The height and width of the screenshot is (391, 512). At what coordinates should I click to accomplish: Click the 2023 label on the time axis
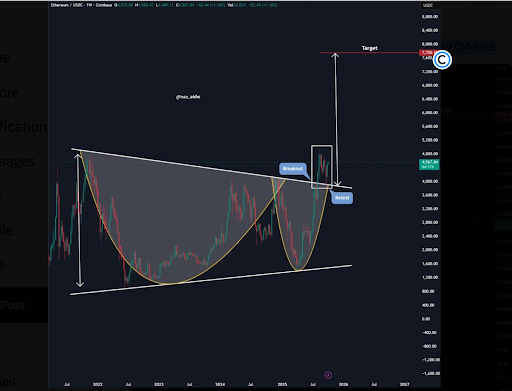(159, 384)
